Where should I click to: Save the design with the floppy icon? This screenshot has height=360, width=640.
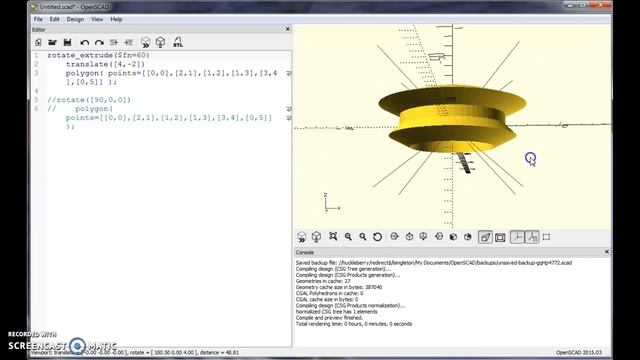[x=67, y=42]
